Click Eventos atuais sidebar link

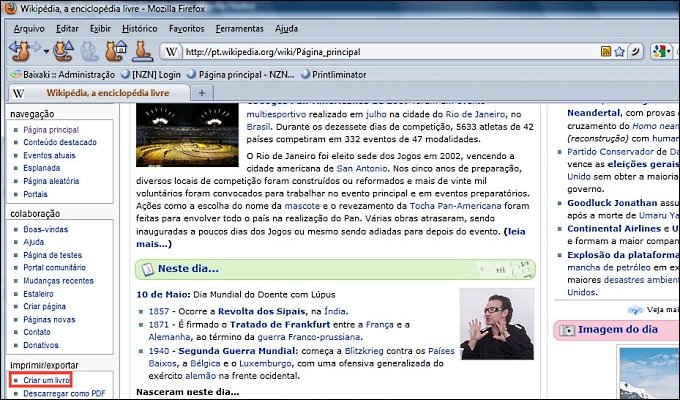(49, 155)
